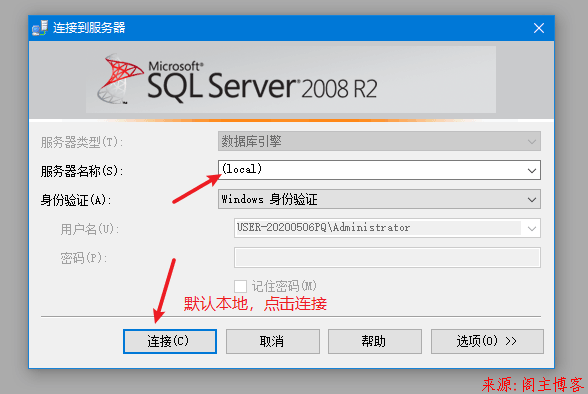The height and width of the screenshot is (394, 588).
Task: Click the 密码 password input field
Action: pyautogui.click(x=387, y=257)
